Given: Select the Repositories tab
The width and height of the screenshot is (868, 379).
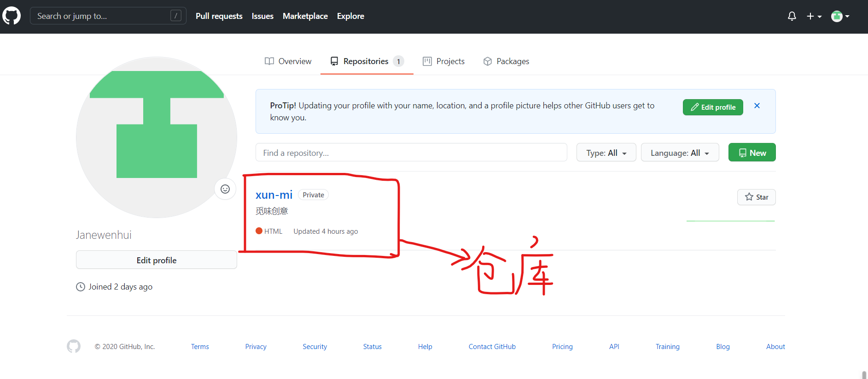Looking at the screenshot, I should [x=367, y=61].
